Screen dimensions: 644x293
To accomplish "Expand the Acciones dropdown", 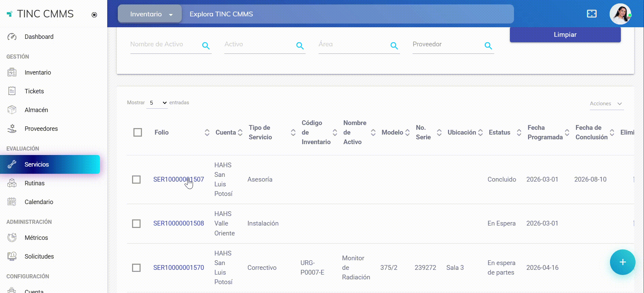I will tap(606, 104).
